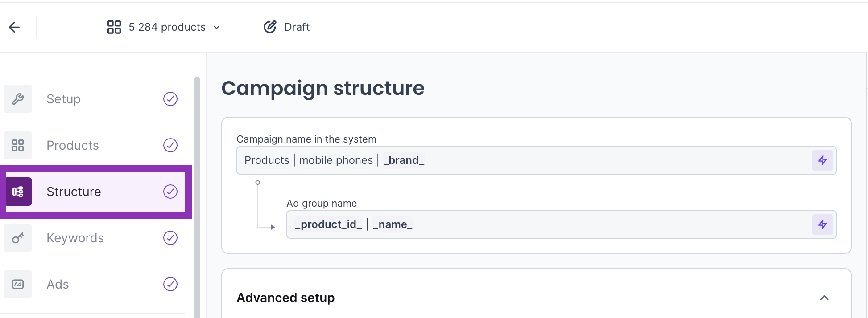Click the back arrow icon
The image size is (868, 318).
(x=14, y=27)
